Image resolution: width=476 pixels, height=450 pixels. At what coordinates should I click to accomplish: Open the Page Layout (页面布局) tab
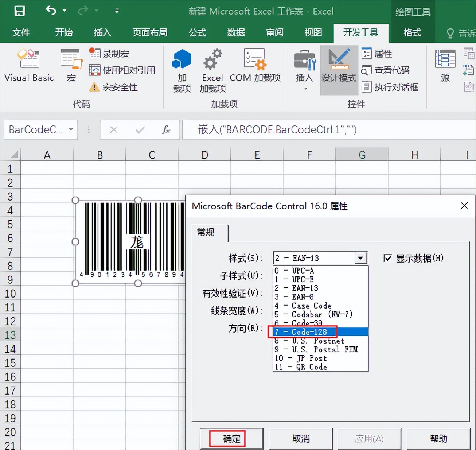[150, 33]
